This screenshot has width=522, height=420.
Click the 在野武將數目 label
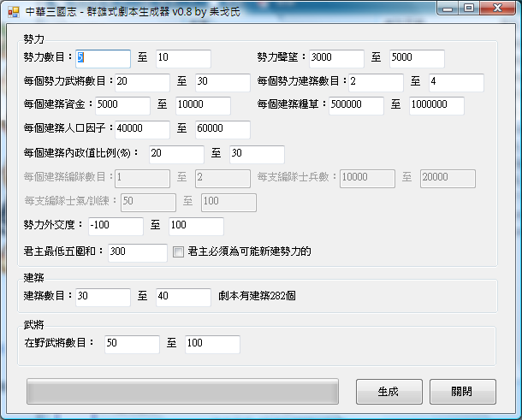point(59,342)
